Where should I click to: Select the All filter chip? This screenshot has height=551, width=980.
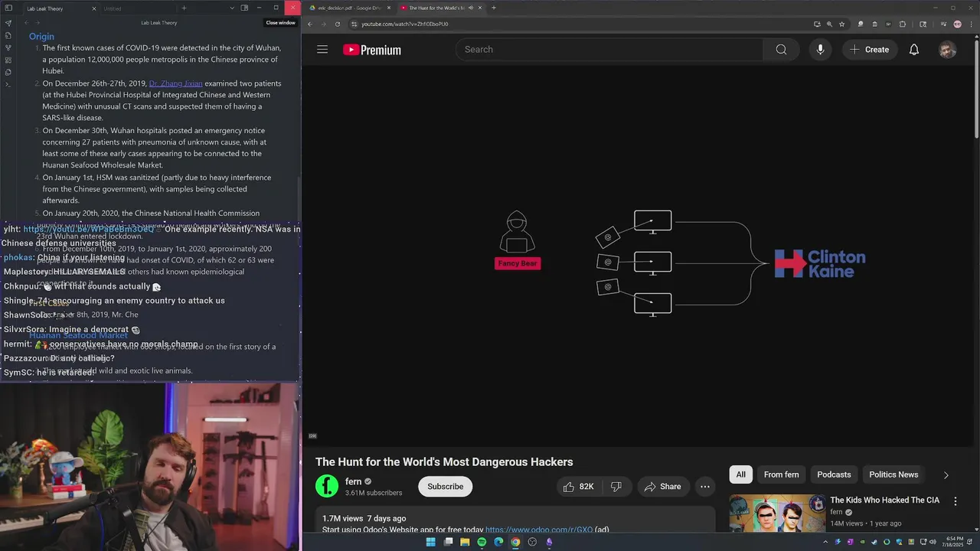(740, 474)
